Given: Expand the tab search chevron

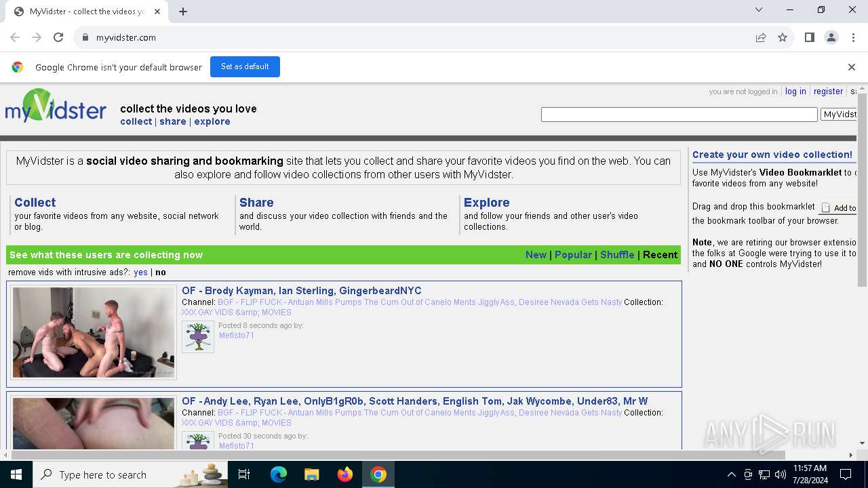Looking at the screenshot, I should tap(759, 9).
